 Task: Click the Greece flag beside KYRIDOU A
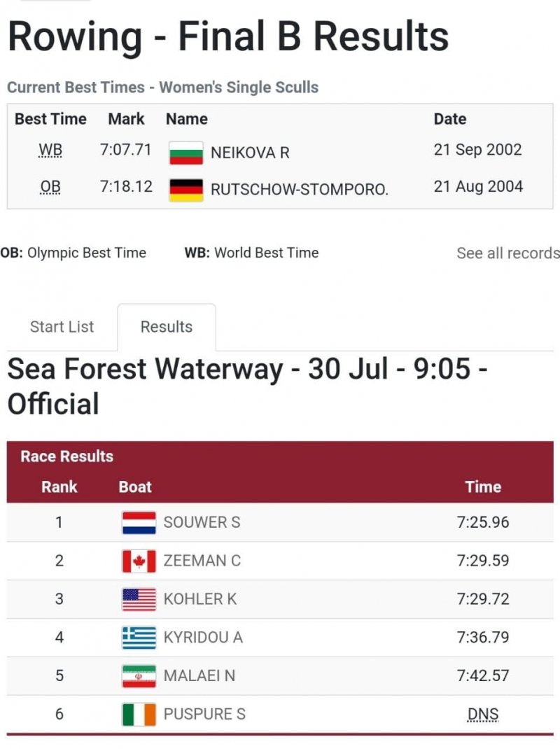click(139, 638)
